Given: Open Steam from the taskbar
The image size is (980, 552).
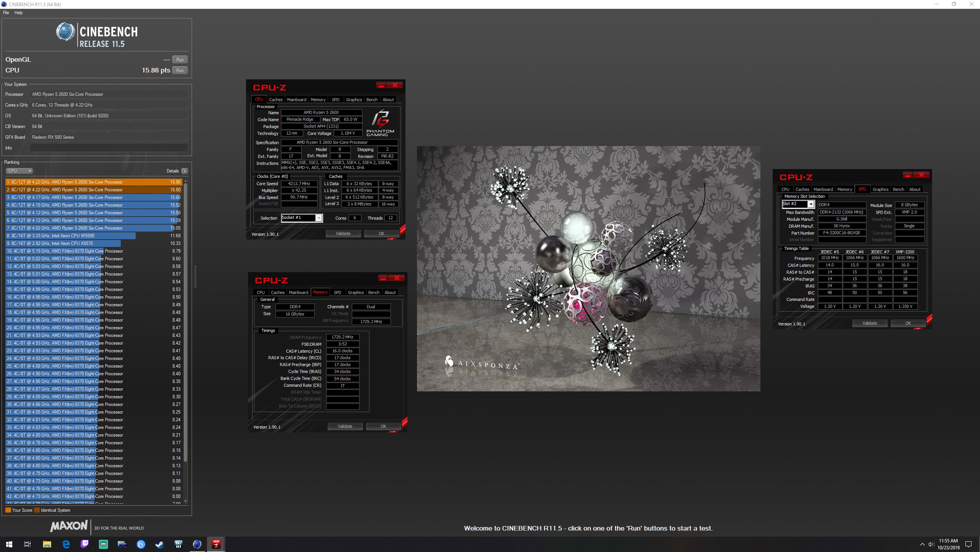Looking at the screenshot, I should [x=160, y=544].
